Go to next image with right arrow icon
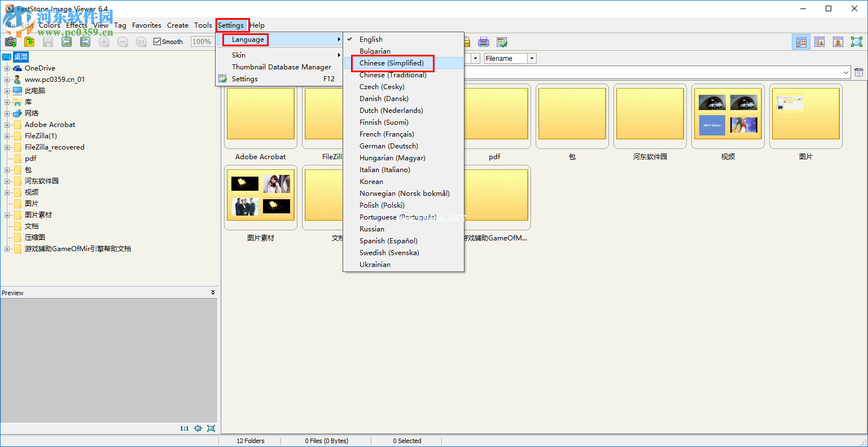 tap(85, 42)
